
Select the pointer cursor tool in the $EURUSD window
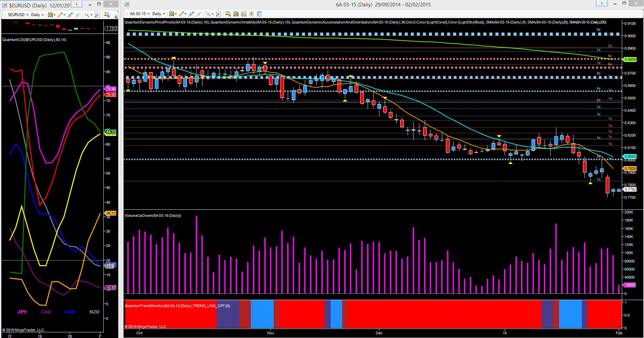87,15
